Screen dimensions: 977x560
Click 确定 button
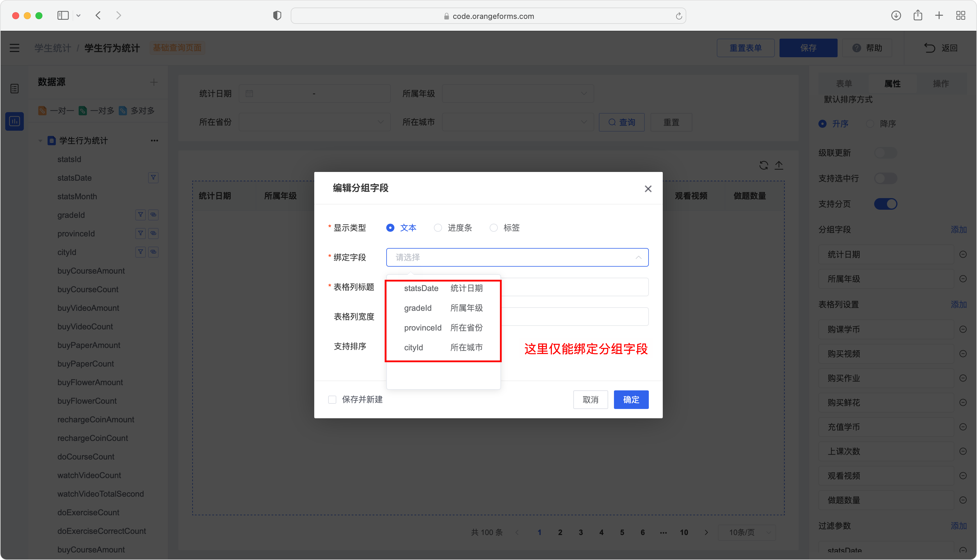click(631, 400)
